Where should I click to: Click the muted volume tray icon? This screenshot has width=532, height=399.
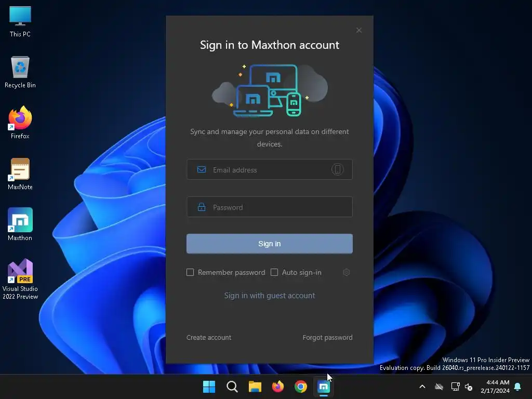(x=469, y=387)
